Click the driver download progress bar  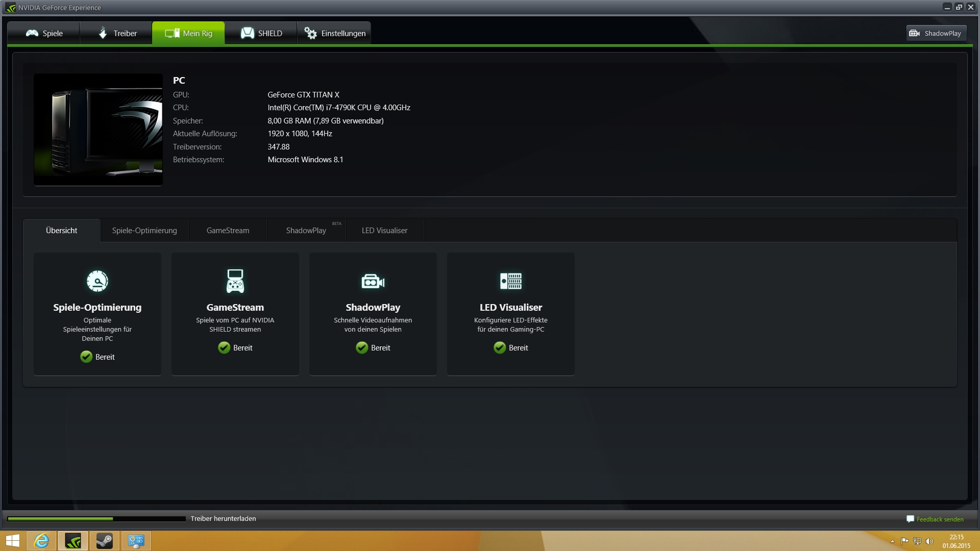(x=96, y=519)
